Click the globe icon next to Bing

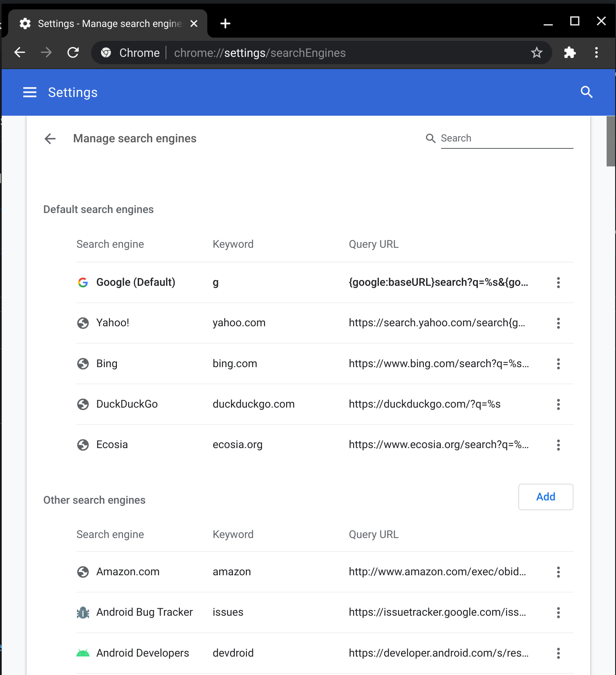(83, 363)
